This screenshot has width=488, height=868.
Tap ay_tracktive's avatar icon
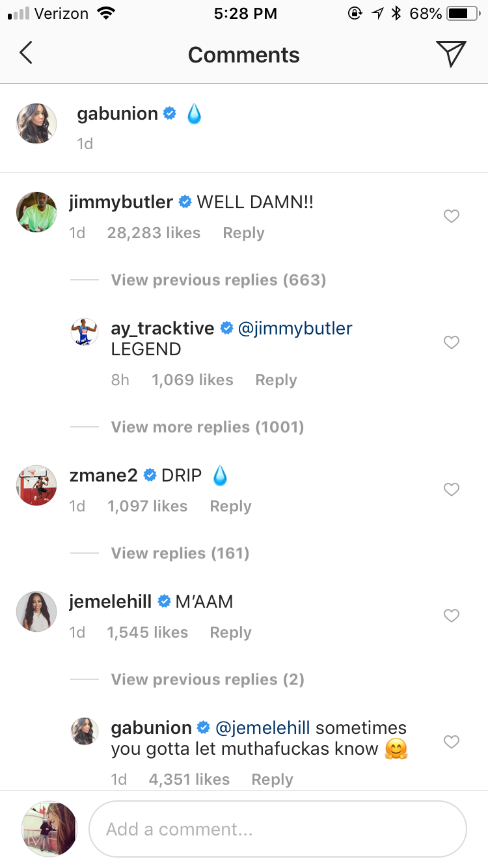click(84, 332)
